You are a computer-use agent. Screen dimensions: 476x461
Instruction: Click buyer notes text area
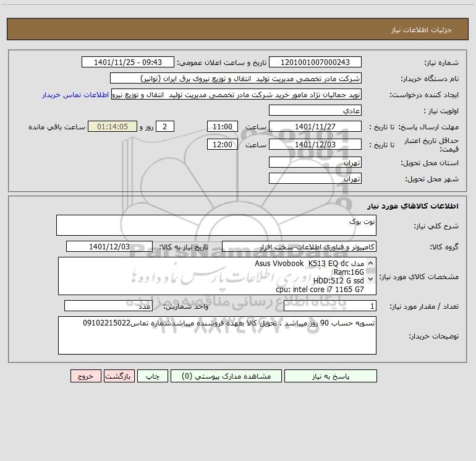point(217,335)
